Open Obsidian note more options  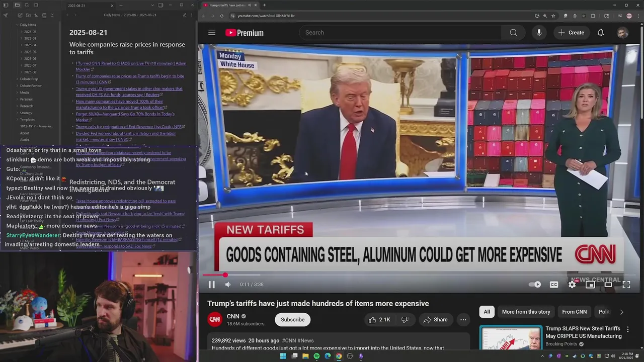pos(191,15)
